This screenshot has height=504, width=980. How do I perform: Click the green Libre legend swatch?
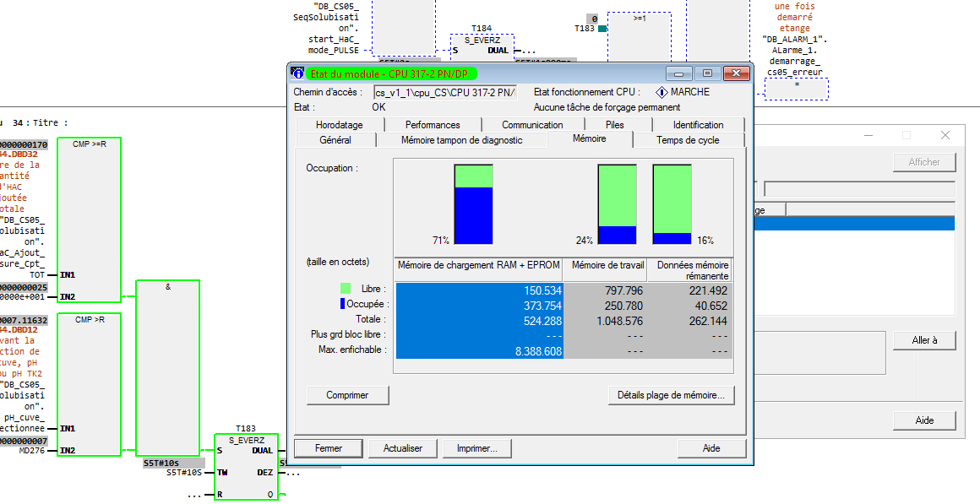point(346,289)
